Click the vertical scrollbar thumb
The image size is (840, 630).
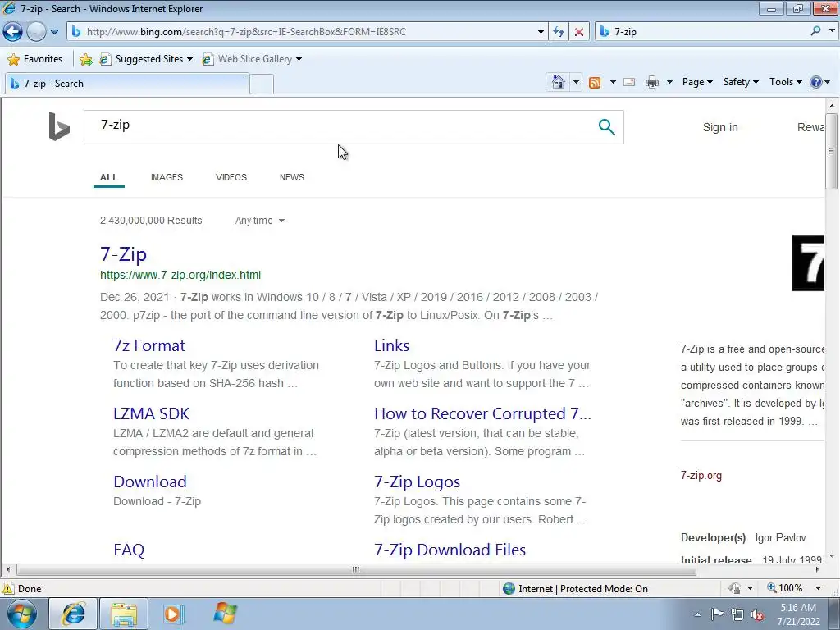point(832,151)
